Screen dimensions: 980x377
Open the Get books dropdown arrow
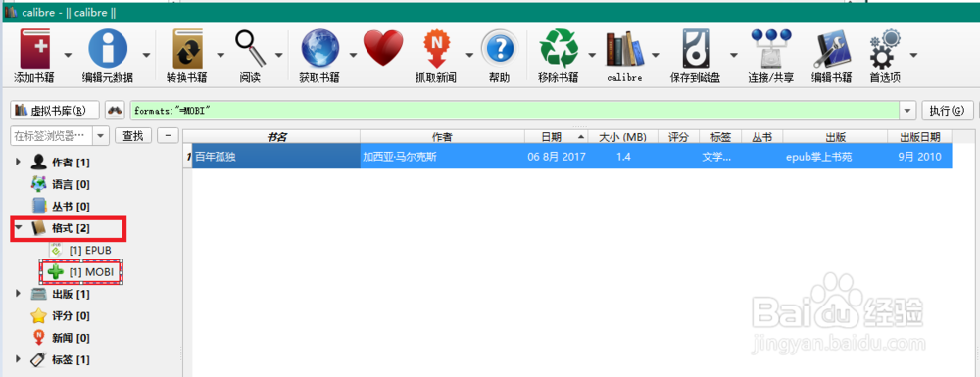353,55
